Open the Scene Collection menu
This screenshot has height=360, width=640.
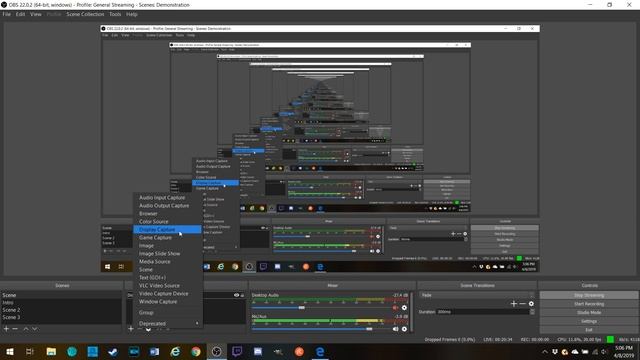(85, 14)
